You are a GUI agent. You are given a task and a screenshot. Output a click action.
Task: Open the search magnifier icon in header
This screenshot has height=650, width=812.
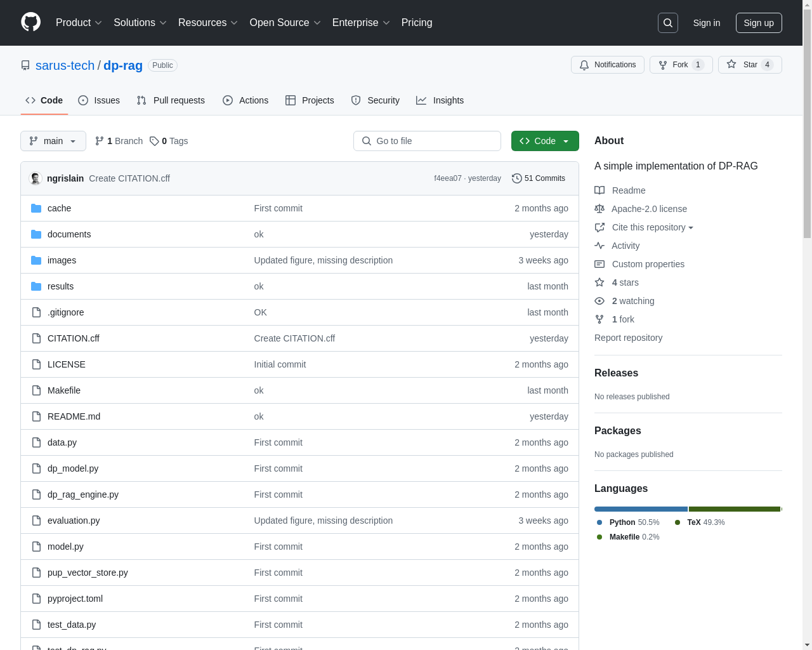[668, 23]
